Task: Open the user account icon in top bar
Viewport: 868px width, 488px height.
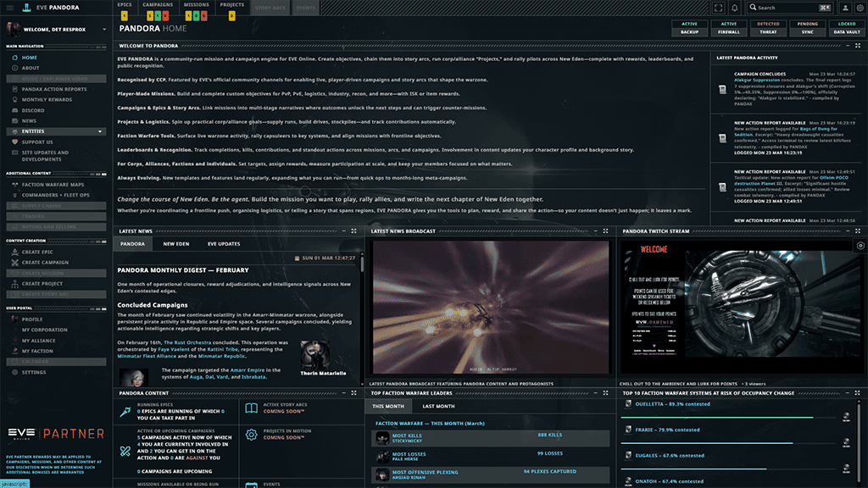Action: click(845, 8)
